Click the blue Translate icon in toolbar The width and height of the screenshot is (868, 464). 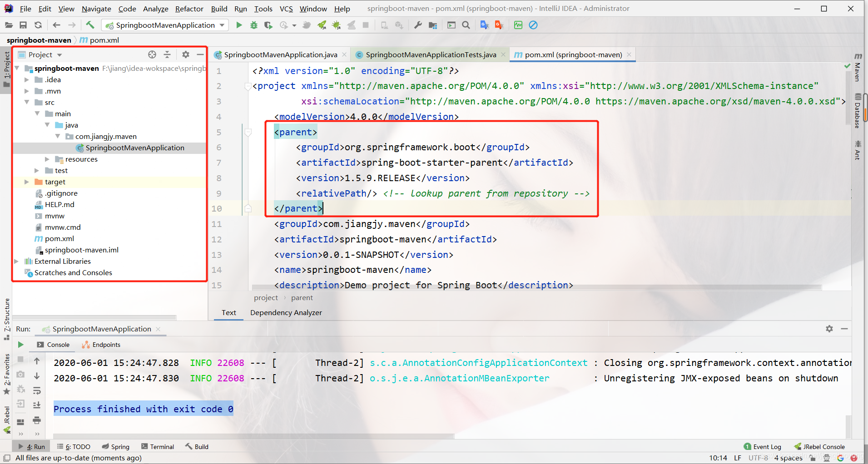[485, 25]
